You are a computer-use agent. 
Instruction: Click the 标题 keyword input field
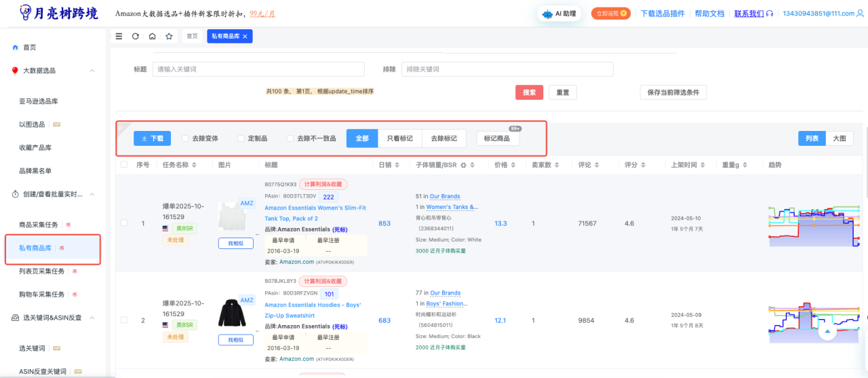coord(258,69)
